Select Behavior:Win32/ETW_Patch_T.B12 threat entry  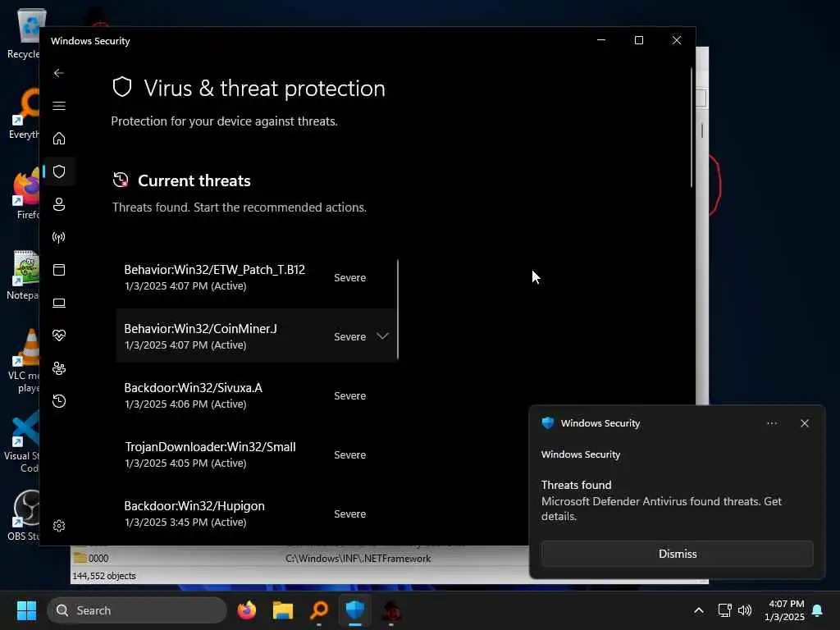pyautogui.click(x=256, y=277)
